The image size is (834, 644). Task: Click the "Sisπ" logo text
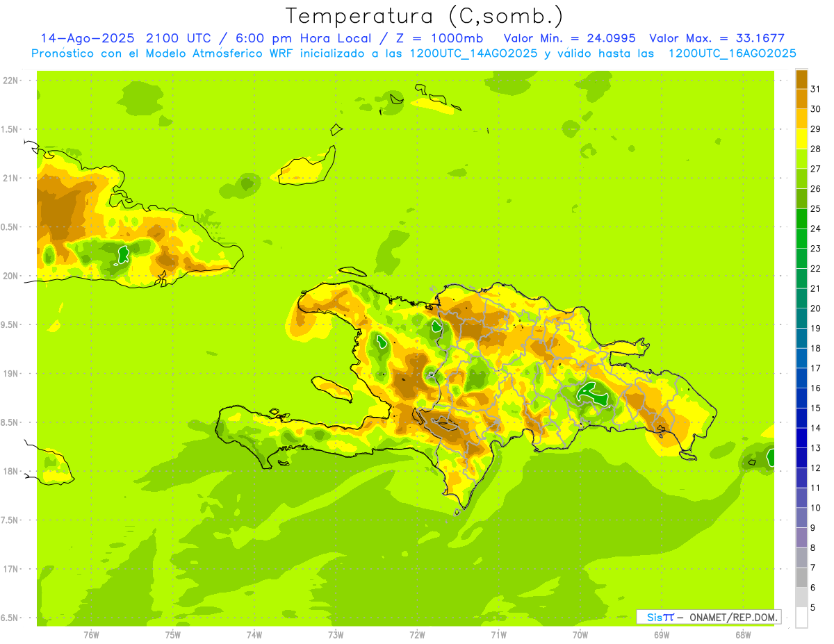coord(660,617)
